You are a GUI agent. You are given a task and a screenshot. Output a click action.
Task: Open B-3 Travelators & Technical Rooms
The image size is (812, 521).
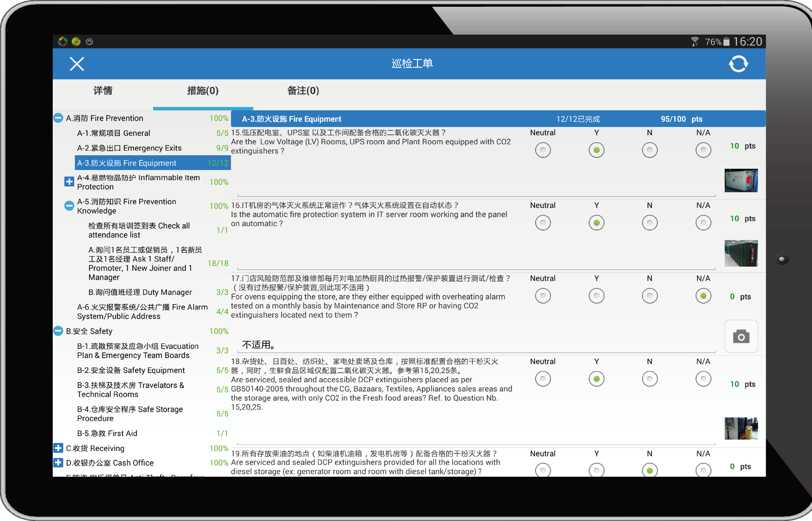(x=153, y=389)
